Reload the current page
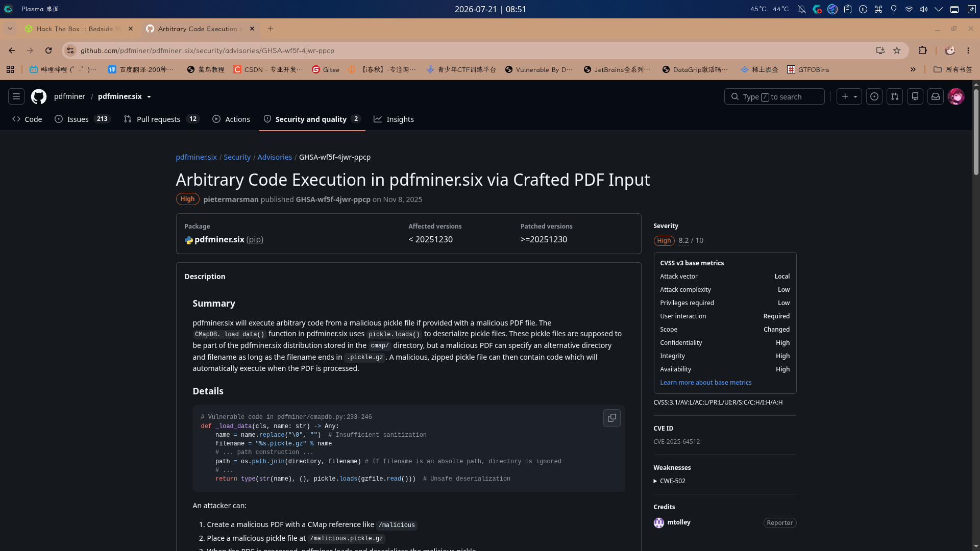Image resolution: width=980 pixels, height=551 pixels. [x=48, y=51]
